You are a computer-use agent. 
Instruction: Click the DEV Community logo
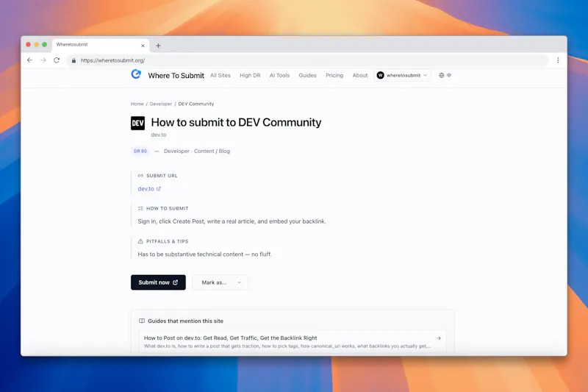pyautogui.click(x=137, y=123)
